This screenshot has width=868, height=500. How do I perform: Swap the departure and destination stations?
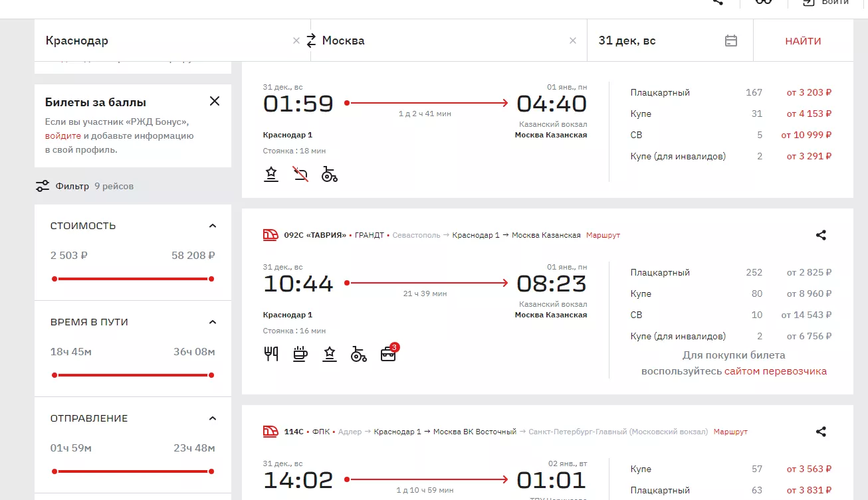311,41
